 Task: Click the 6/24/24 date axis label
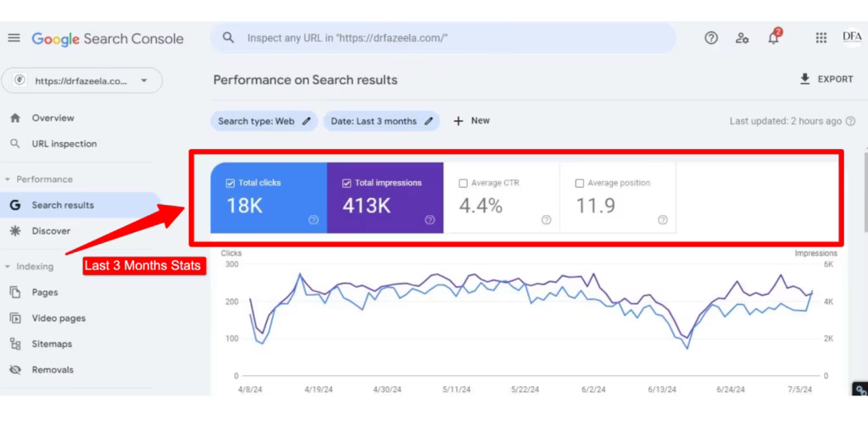click(x=731, y=390)
